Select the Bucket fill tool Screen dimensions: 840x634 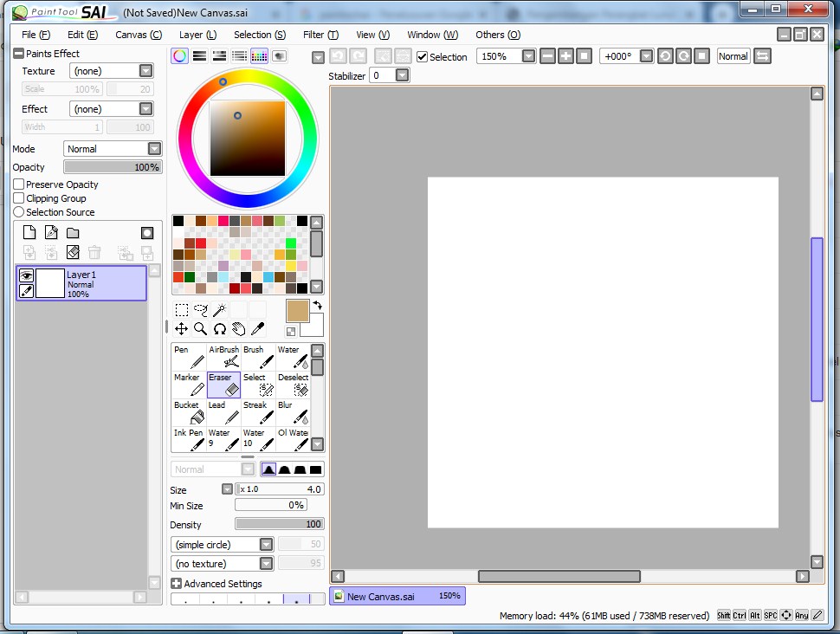coord(187,410)
